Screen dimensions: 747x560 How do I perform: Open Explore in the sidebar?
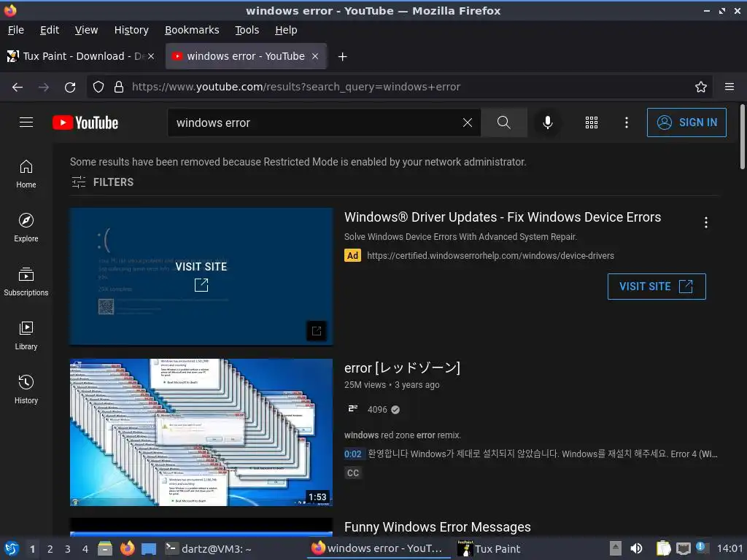(x=26, y=228)
